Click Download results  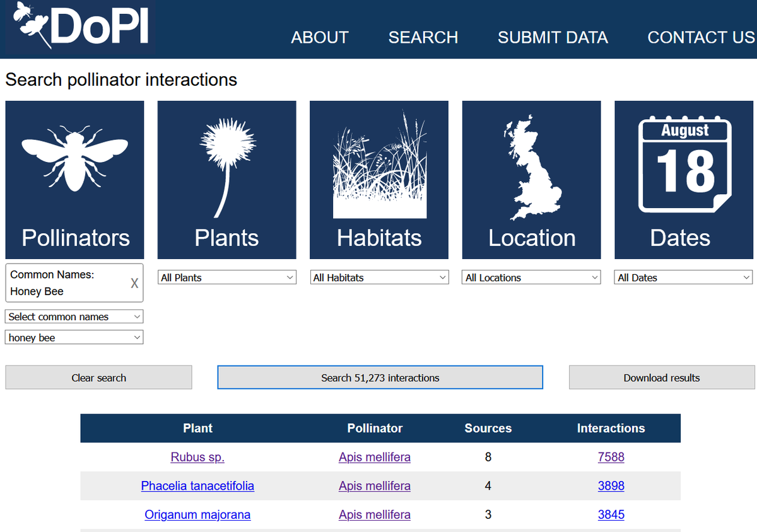(x=661, y=377)
